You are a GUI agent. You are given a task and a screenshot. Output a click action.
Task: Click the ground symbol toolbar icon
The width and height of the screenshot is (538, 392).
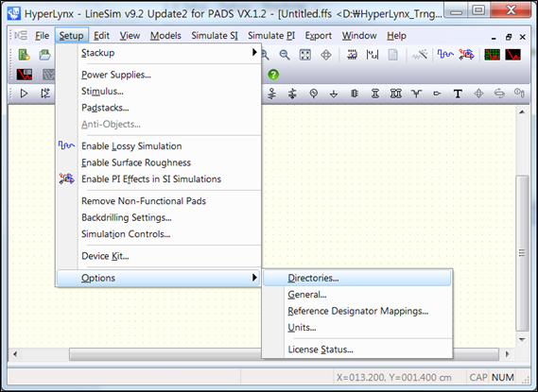tap(334, 94)
